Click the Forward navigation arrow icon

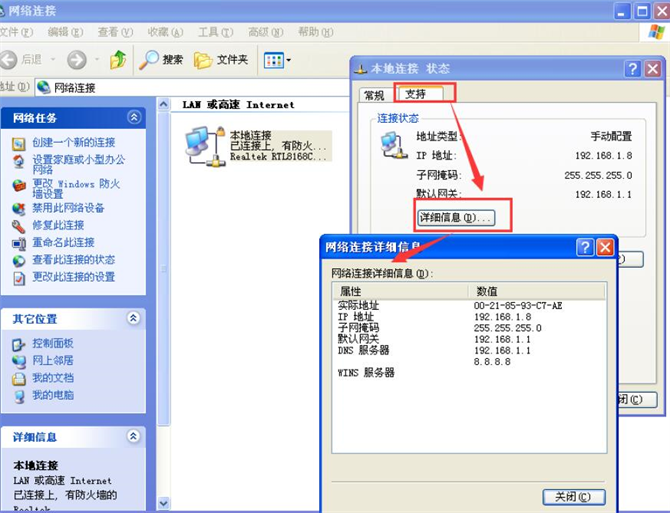(77, 60)
